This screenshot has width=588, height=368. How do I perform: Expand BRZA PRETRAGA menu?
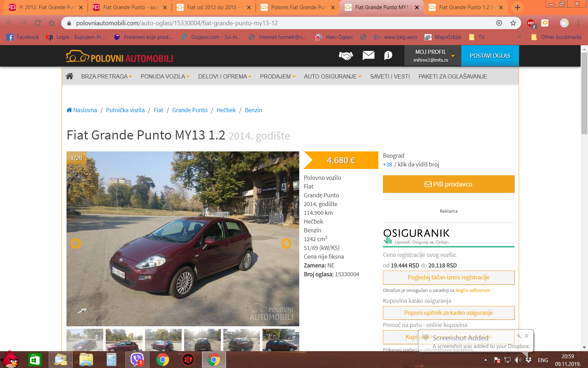click(106, 76)
